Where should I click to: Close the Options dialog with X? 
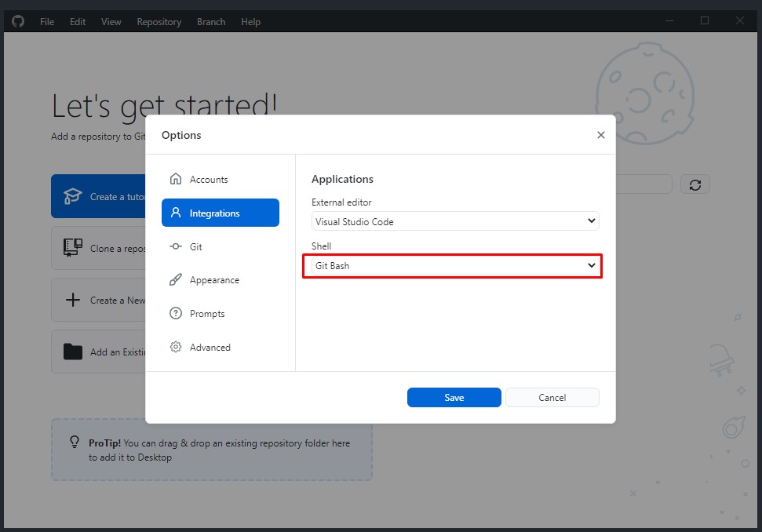coord(601,135)
